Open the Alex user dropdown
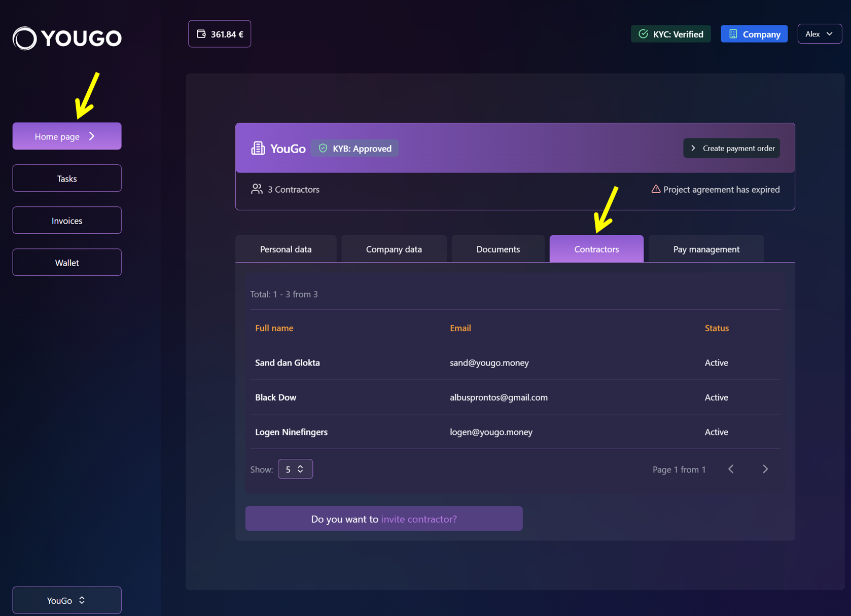The width and height of the screenshot is (851, 616). (x=819, y=34)
